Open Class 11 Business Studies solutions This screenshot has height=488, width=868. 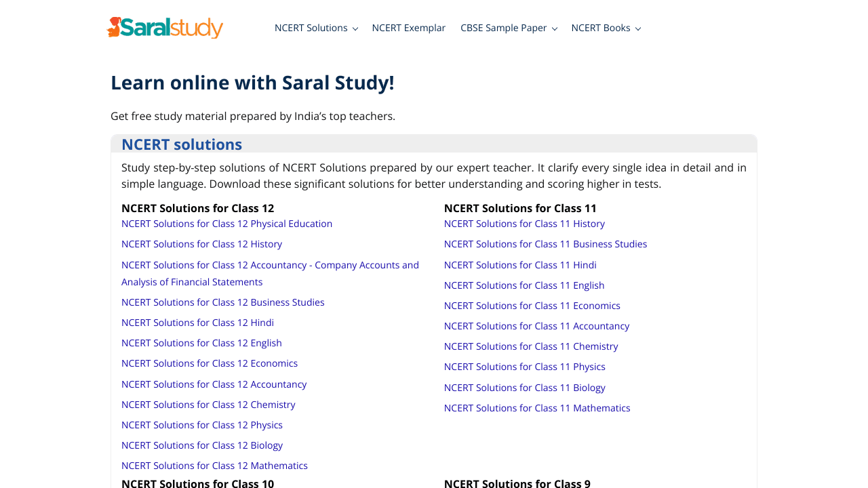click(x=545, y=244)
